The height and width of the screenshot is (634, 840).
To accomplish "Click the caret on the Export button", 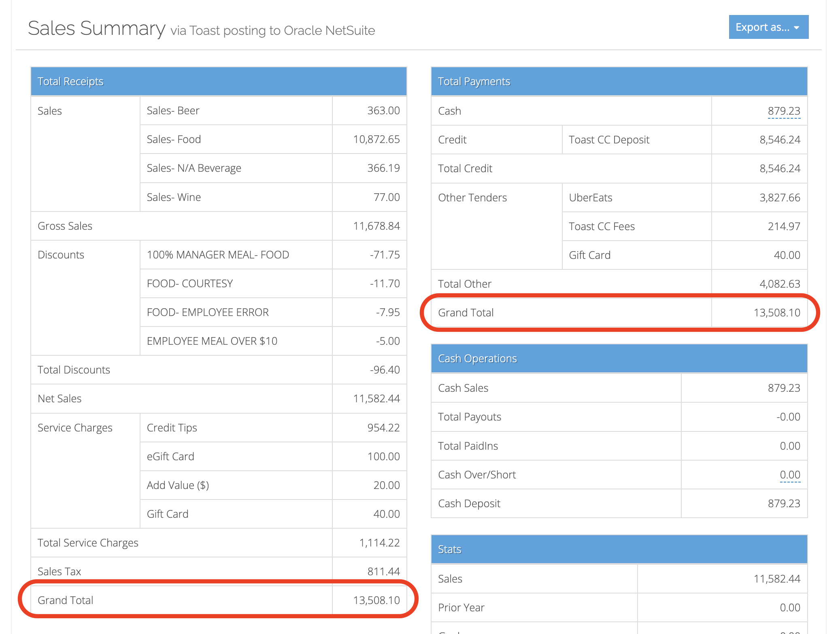I will tap(796, 27).
